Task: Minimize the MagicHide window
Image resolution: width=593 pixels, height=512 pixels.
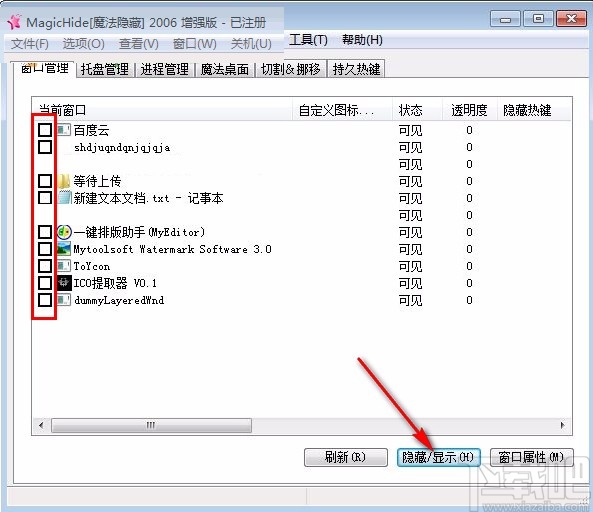Action: 506,19
